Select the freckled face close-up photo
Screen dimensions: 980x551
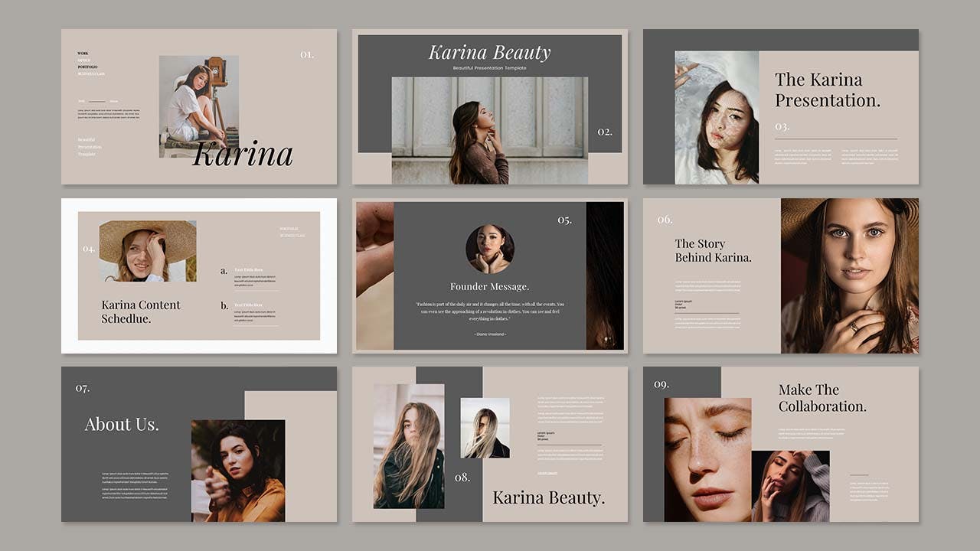pyautogui.click(x=707, y=459)
